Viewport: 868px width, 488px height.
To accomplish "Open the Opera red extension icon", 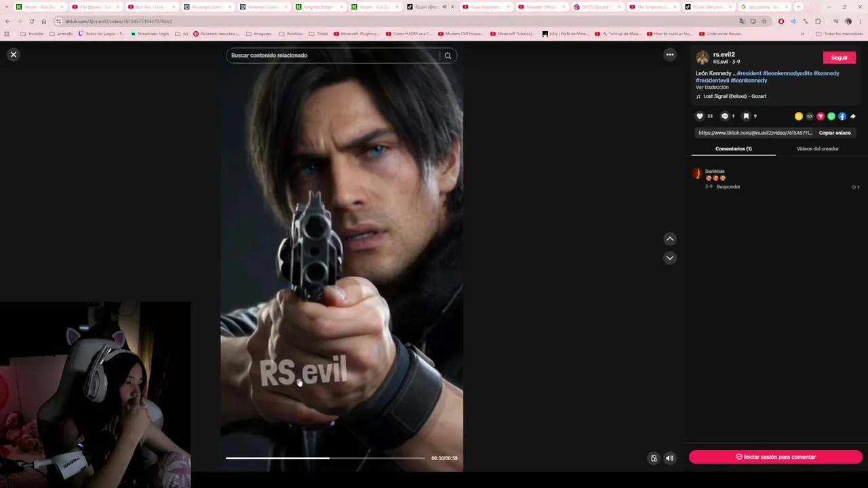I will 781,21.
